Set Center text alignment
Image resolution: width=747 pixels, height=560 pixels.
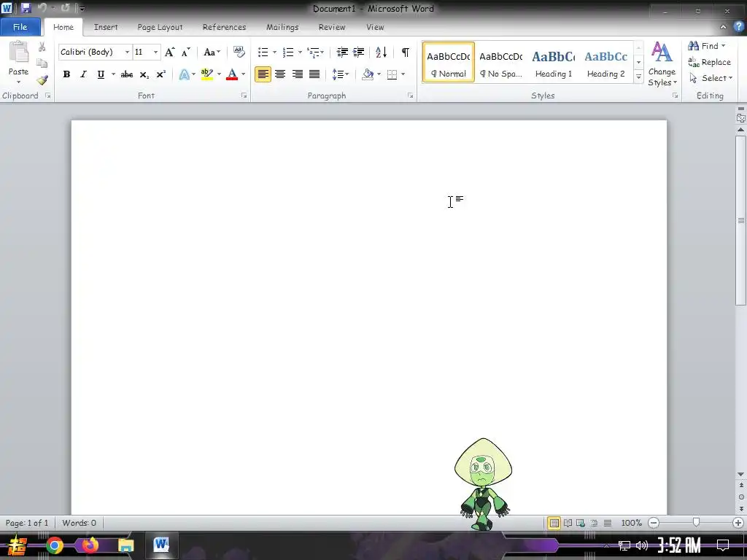(280, 74)
